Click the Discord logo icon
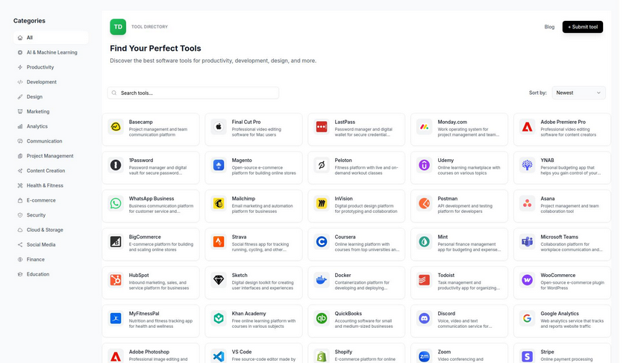The image size is (644, 363). tap(425, 318)
